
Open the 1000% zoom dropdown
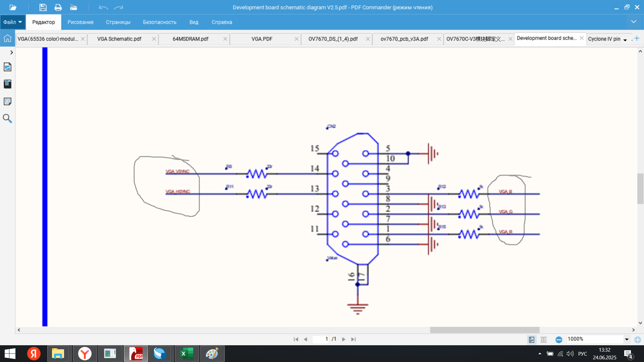(x=627, y=339)
